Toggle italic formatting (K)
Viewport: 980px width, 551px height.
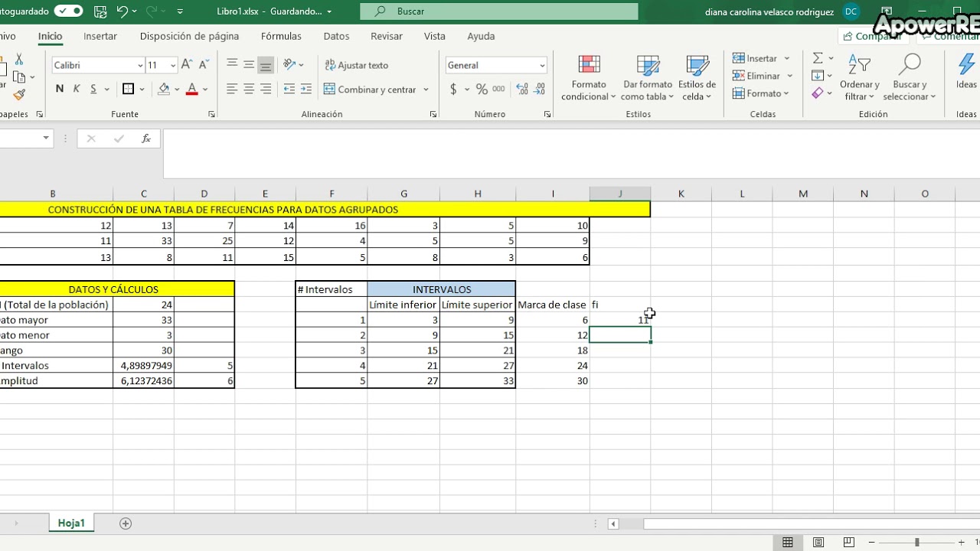pos(77,89)
